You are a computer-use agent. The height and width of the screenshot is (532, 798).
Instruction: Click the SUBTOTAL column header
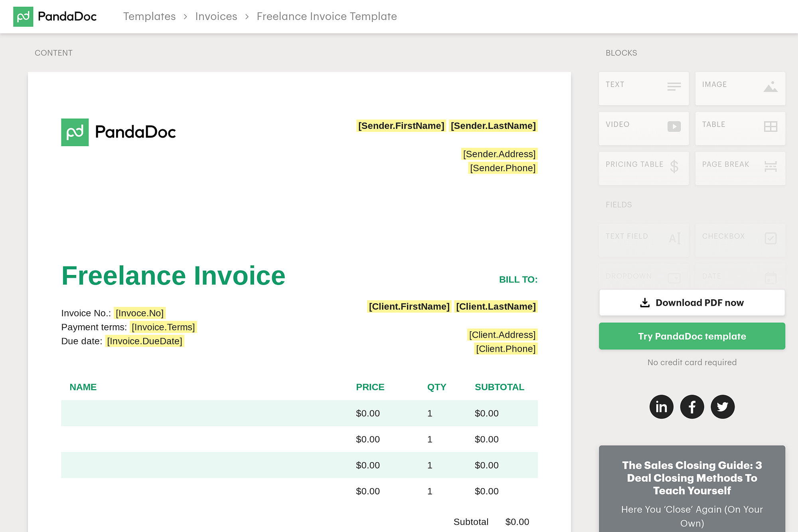coord(500,387)
